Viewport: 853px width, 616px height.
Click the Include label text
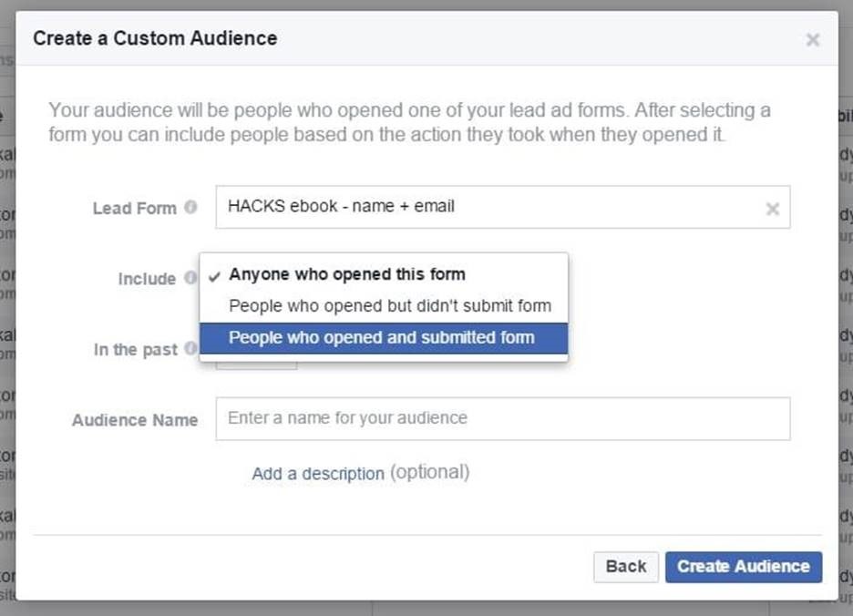(147, 279)
